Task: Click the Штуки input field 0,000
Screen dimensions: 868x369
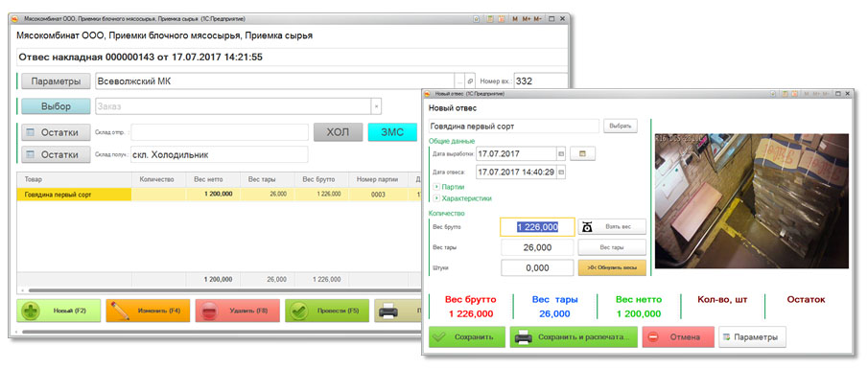Action: (537, 267)
